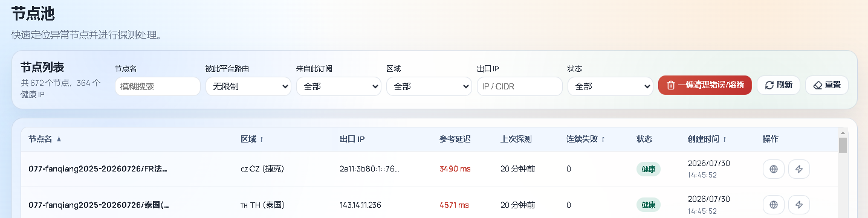Open the 被此平台路由 dropdown

click(248, 86)
